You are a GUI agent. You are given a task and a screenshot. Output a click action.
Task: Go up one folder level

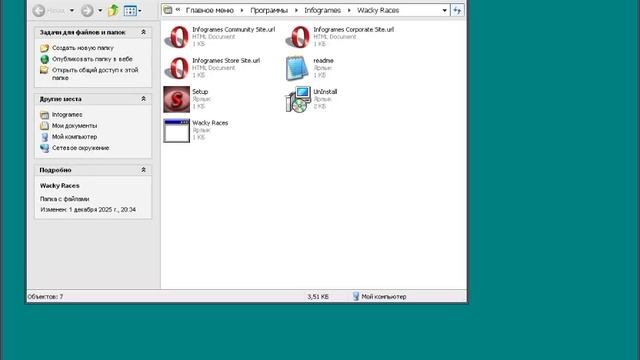pos(113,11)
